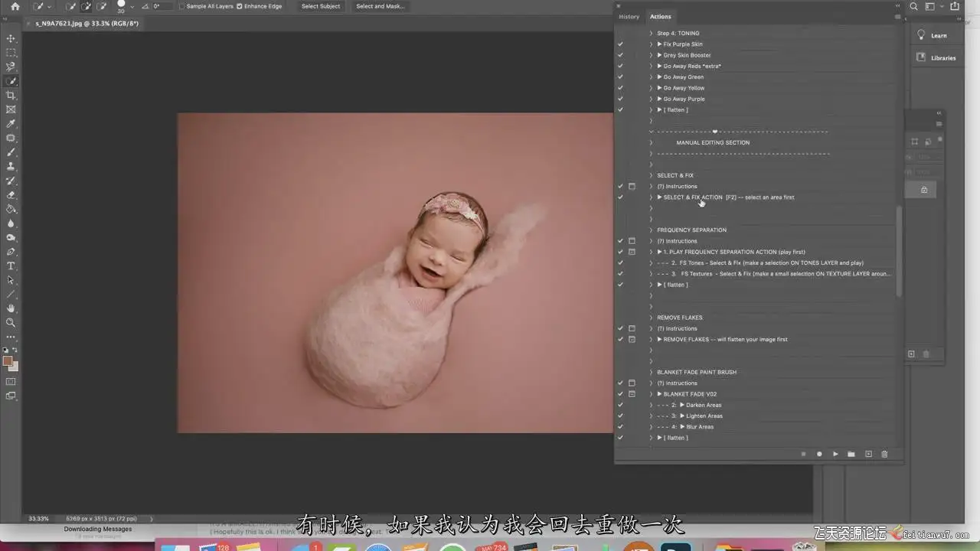Delete action with the trash icon

coord(884,454)
